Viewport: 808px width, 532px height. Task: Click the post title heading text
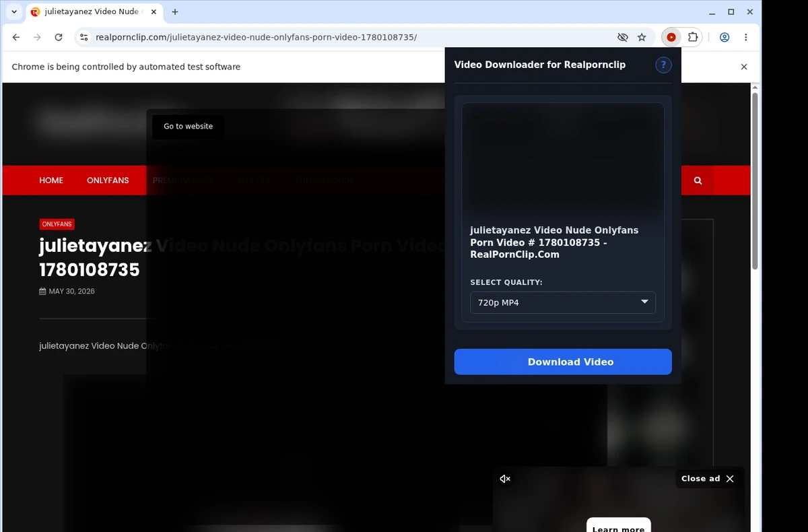[242, 257]
